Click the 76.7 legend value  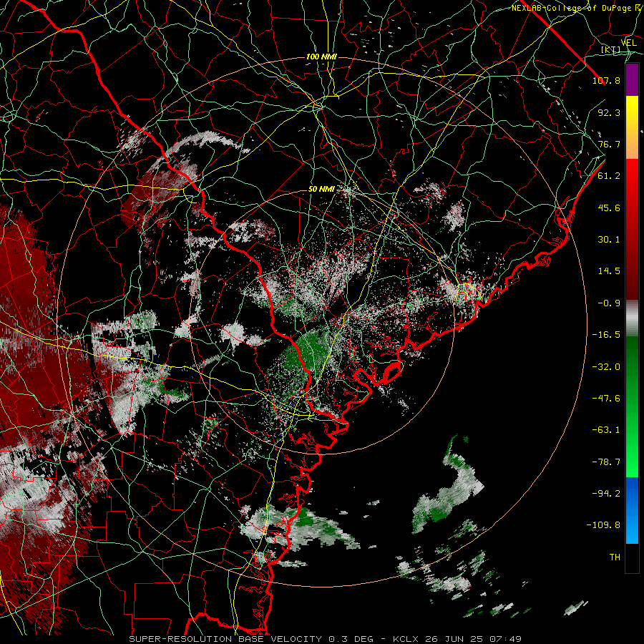(x=609, y=144)
